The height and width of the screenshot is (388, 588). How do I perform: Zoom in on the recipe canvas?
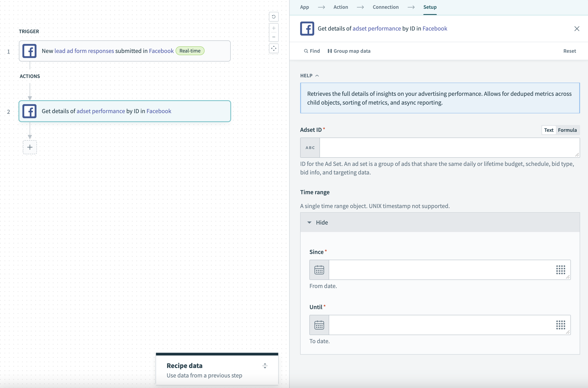pyautogui.click(x=274, y=28)
